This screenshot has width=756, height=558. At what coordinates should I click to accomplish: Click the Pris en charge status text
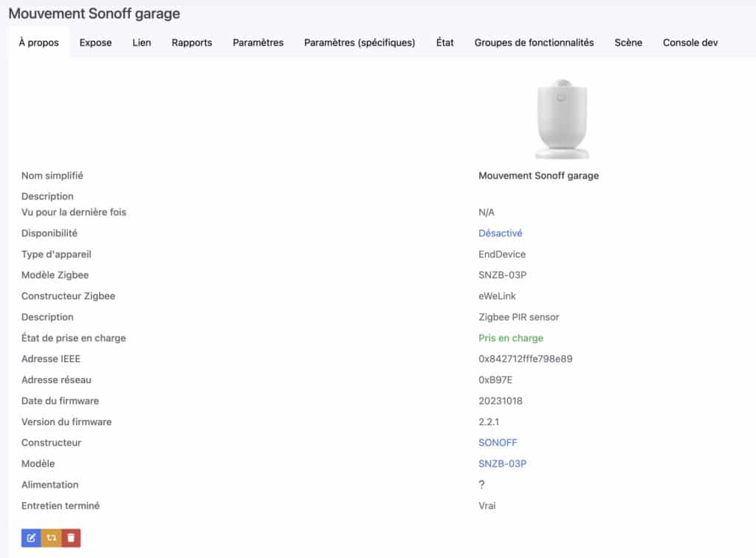coord(510,338)
